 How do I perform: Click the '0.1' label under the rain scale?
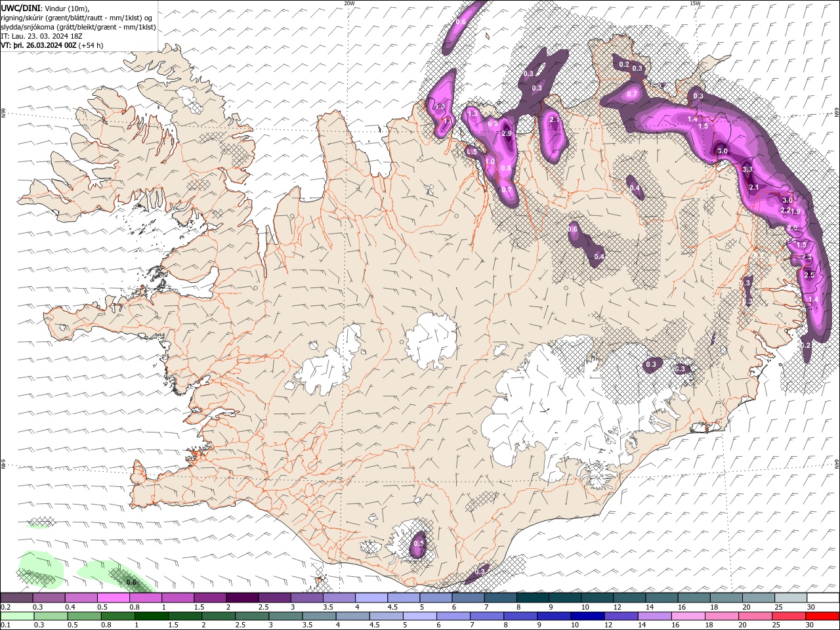coord(5,625)
